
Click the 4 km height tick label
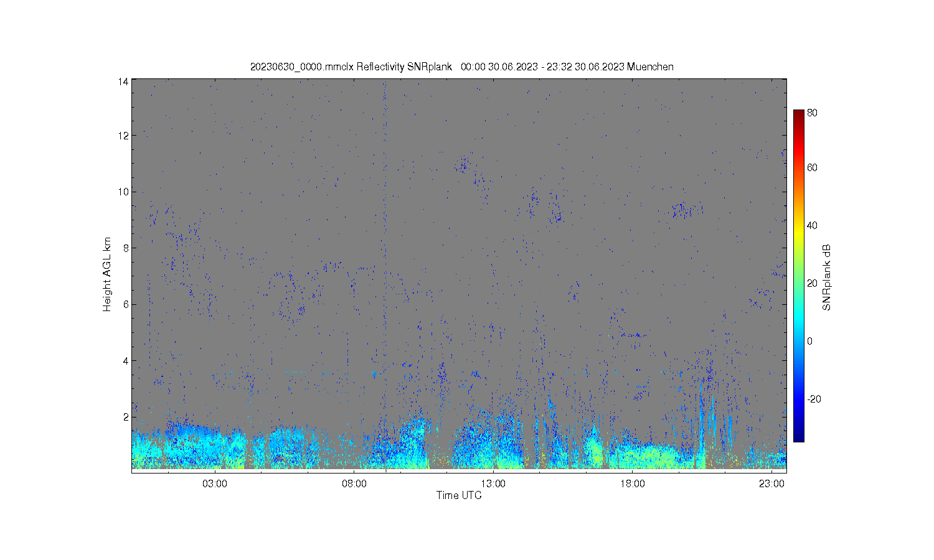point(126,360)
